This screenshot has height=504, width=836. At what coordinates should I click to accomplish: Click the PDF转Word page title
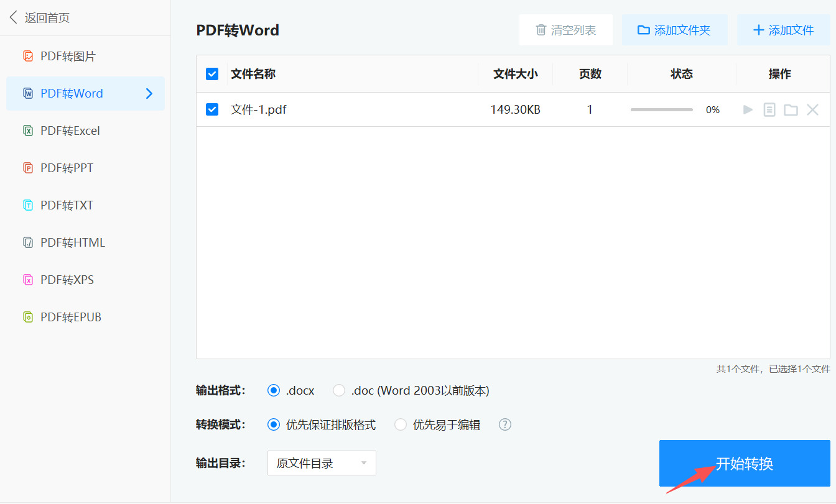click(x=238, y=30)
